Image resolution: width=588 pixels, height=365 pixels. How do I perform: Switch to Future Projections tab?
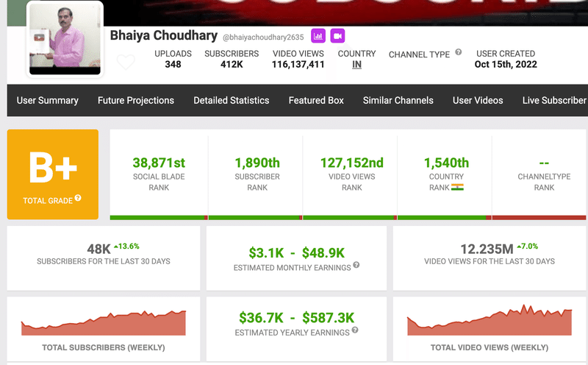pos(136,100)
